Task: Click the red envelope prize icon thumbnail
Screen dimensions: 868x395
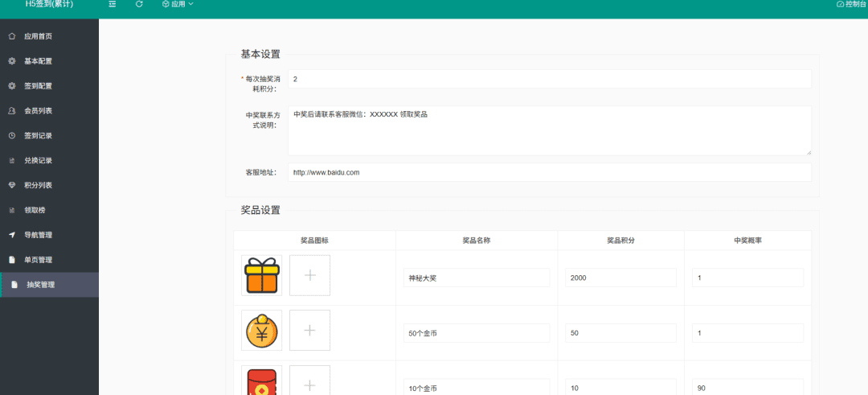Action: tap(262, 380)
